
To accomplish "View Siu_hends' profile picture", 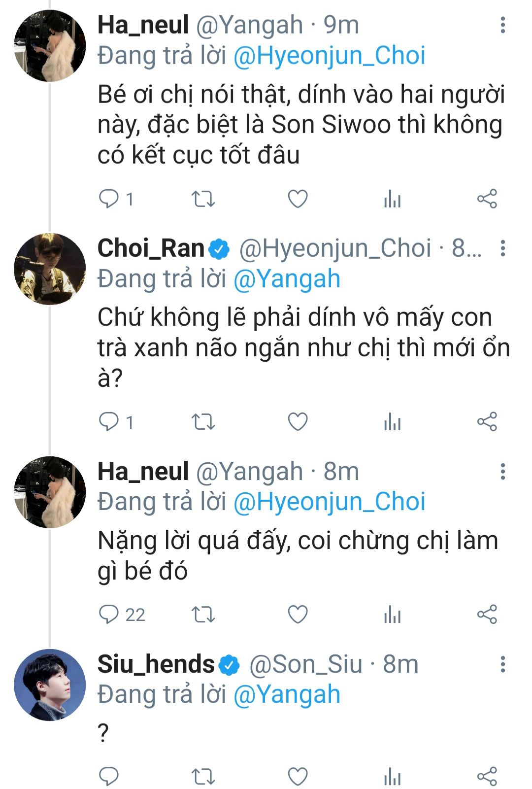I will pyautogui.click(x=50, y=685).
